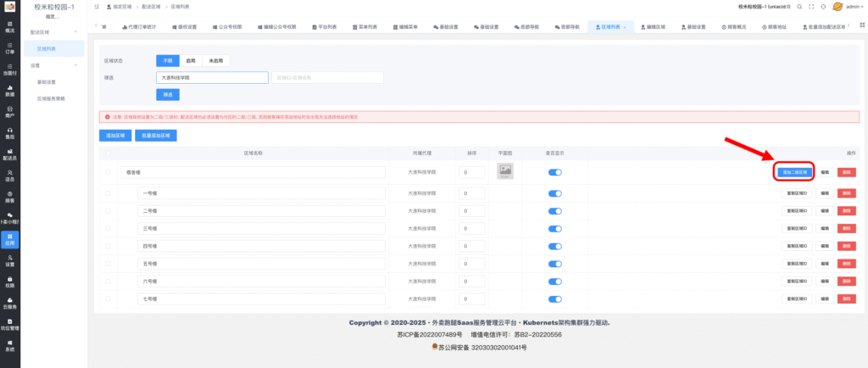Switch to the 编辑区域 tab
Image resolution: width=868 pixels, height=368 pixels.
coord(653,26)
